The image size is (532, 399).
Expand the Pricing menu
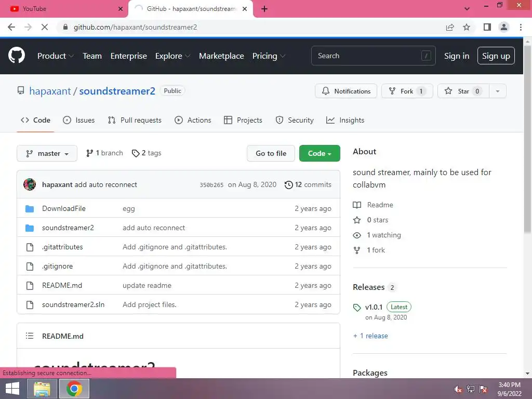(269, 56)
